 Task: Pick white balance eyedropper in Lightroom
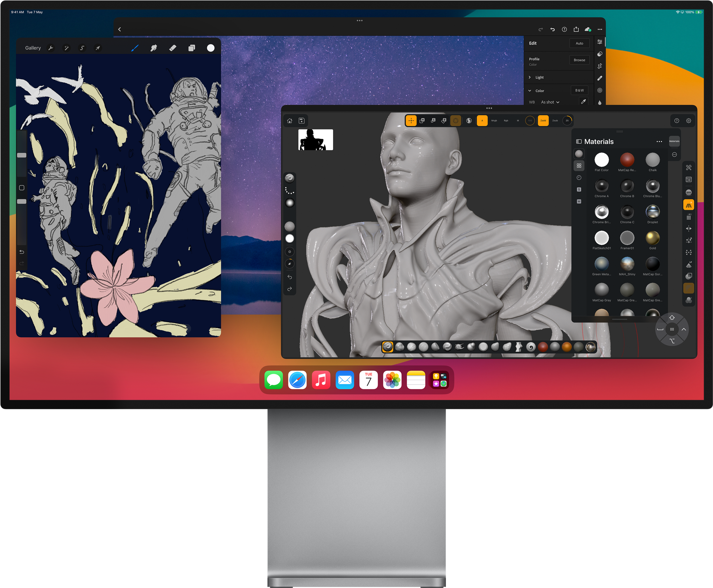point(583,102)
